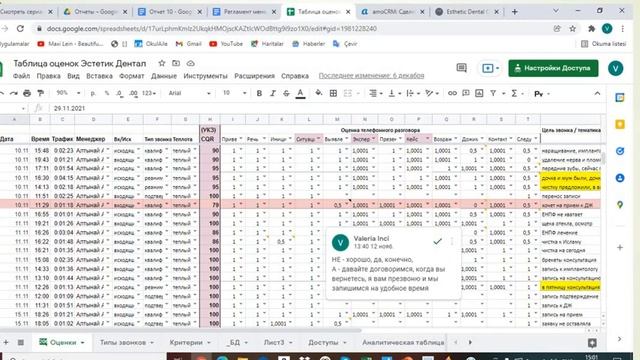Click the Google account avatar V
The height and width of the screenshot is (360, 640).
click(x=615, y=68)
